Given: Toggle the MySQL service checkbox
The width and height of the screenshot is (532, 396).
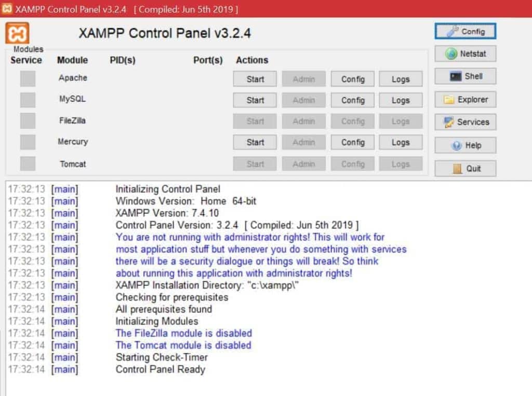Looking at the screenshot, I should tap(28, 100).
